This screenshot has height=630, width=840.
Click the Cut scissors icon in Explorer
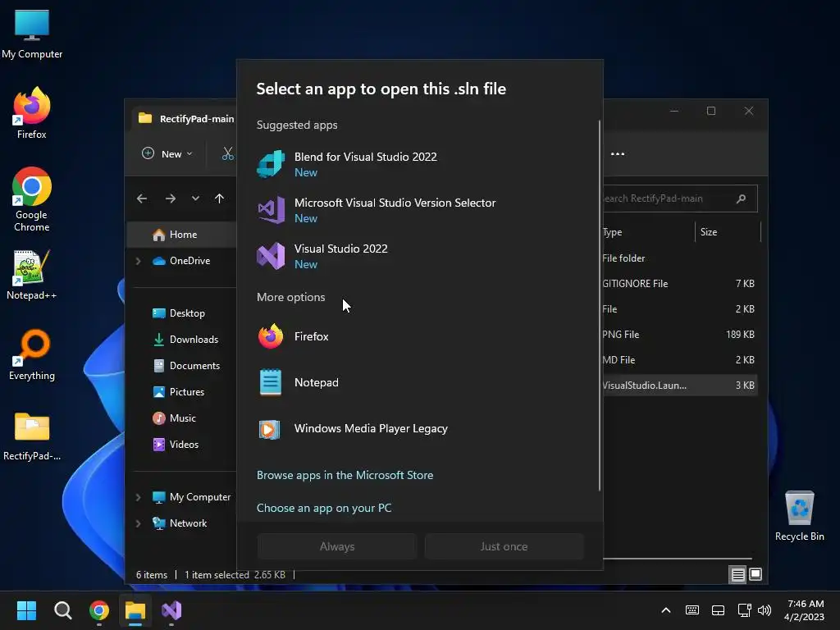click(228, 153)
